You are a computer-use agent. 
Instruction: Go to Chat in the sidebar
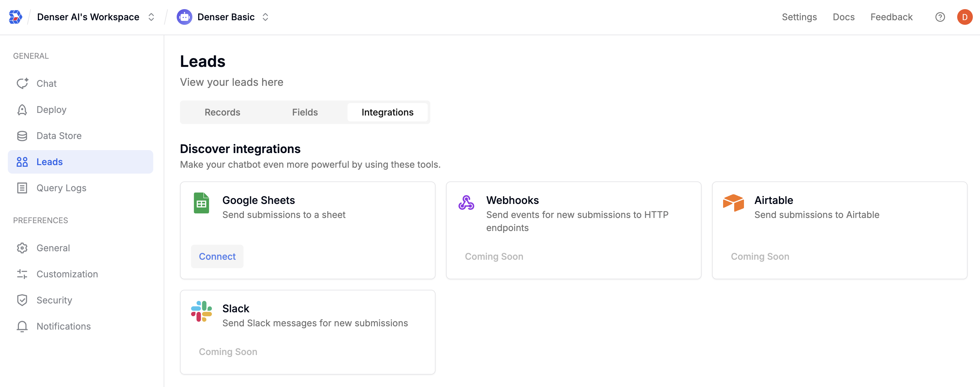[81, 84]
